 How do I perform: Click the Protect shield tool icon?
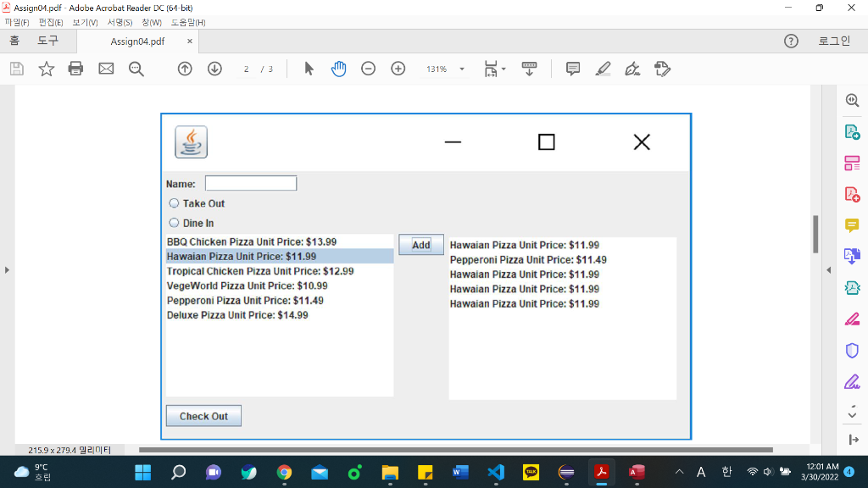852,351
